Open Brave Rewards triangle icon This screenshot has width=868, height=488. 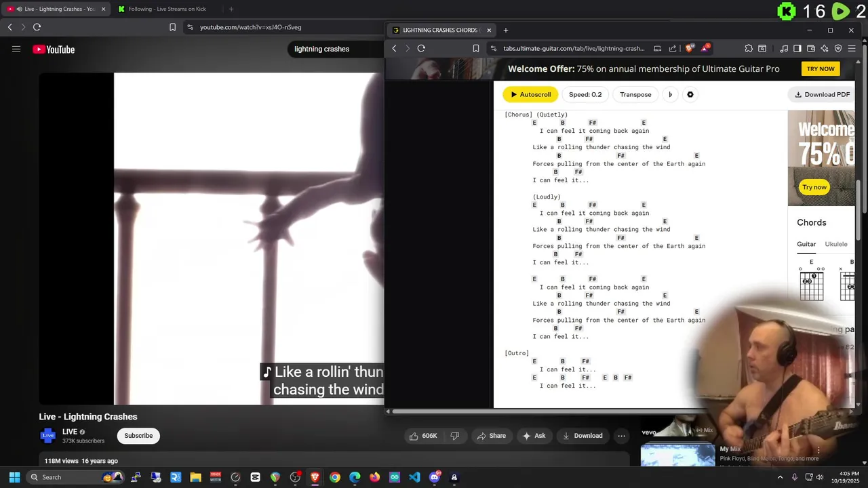tap(706, 48)
